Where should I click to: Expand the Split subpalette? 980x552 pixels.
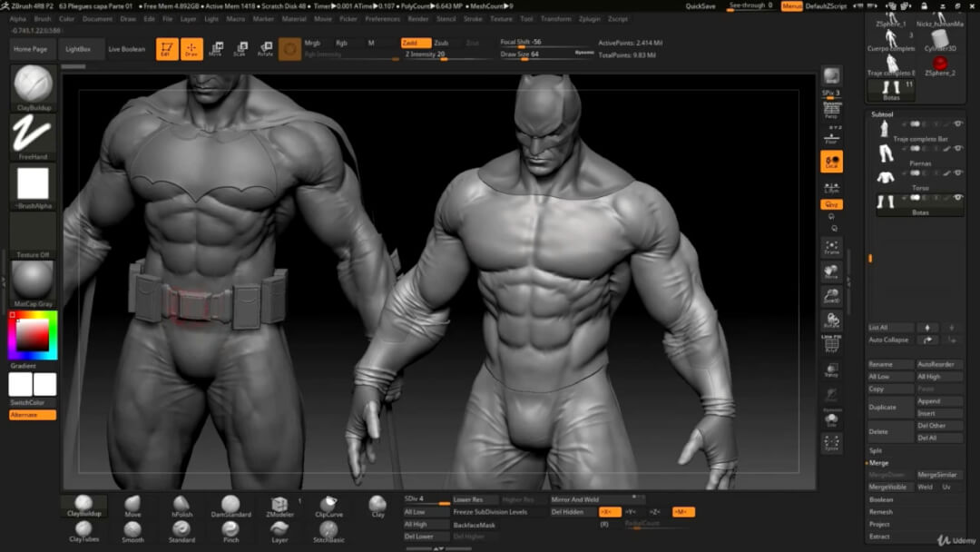pos(876,450)
